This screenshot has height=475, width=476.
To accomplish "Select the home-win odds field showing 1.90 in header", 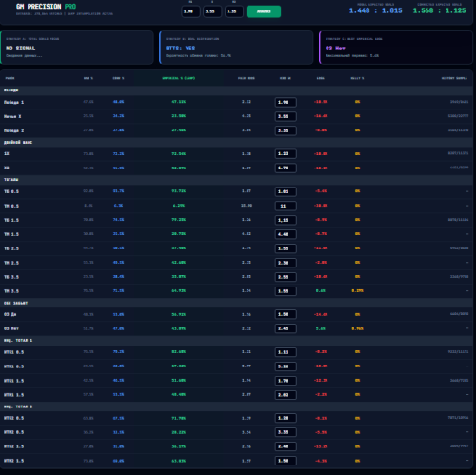I will click(190, 11).
